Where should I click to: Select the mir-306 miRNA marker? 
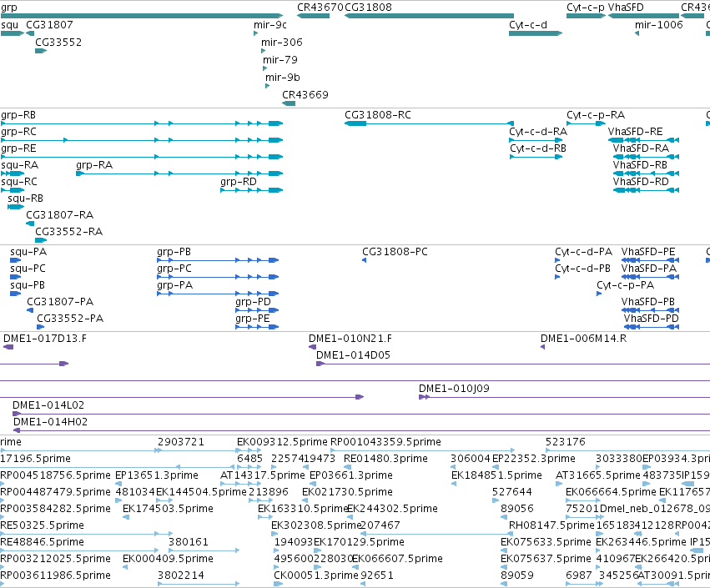(x=264, y=51)
